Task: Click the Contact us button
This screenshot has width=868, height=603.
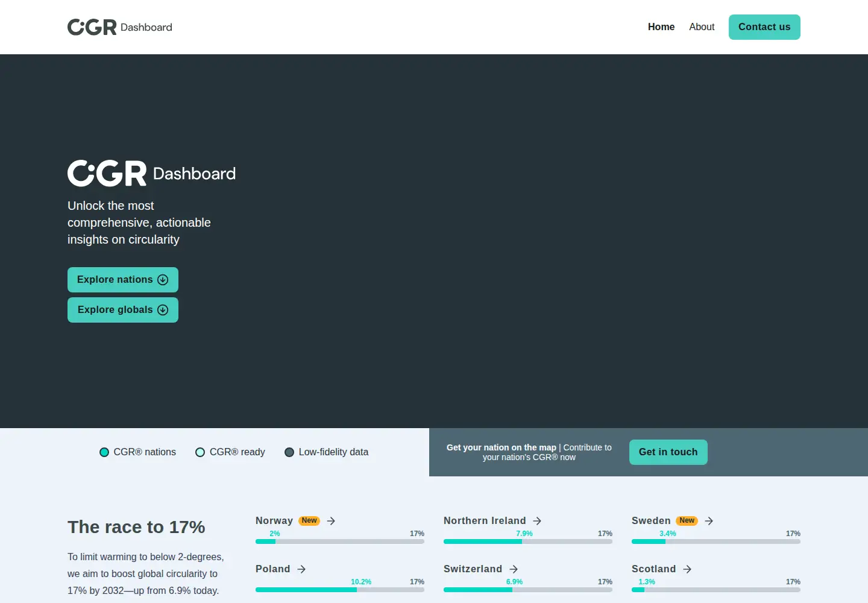Action: click(x=764, y=27)
